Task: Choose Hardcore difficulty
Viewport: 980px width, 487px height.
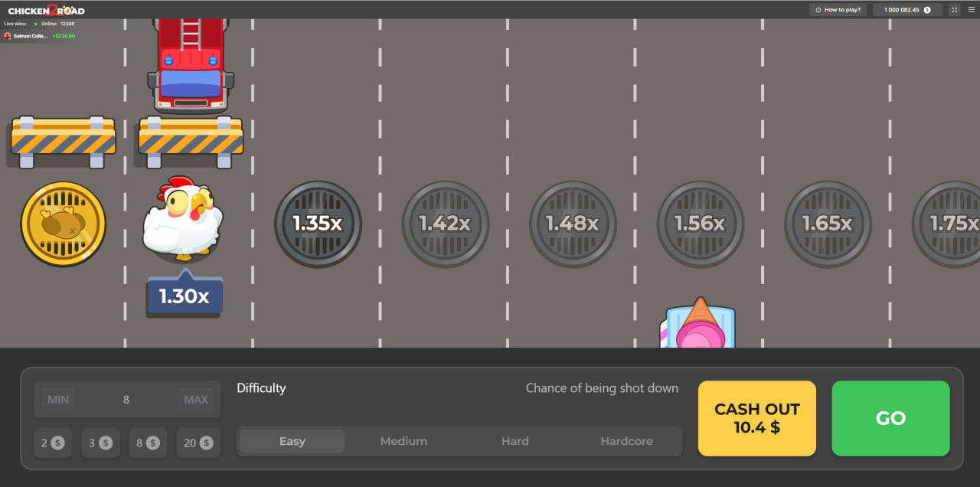Action: [x=627, y=441]
